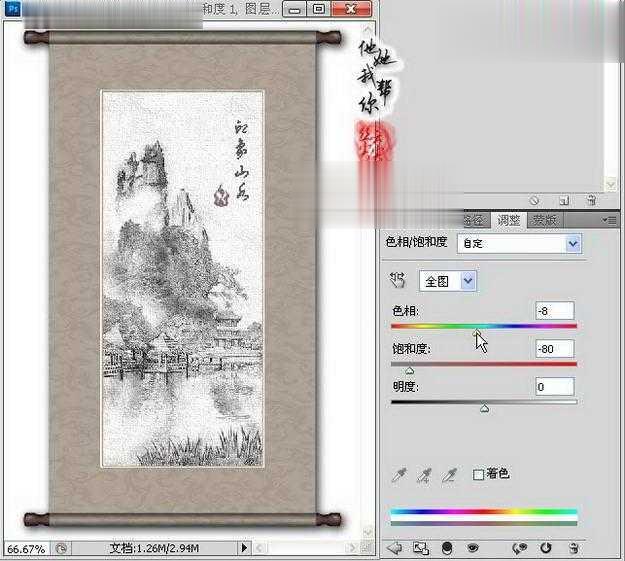This screenshot has height=561, width=625.
Task: Select the add-to-sample eyedropper with plus
Action: (424, 475)
